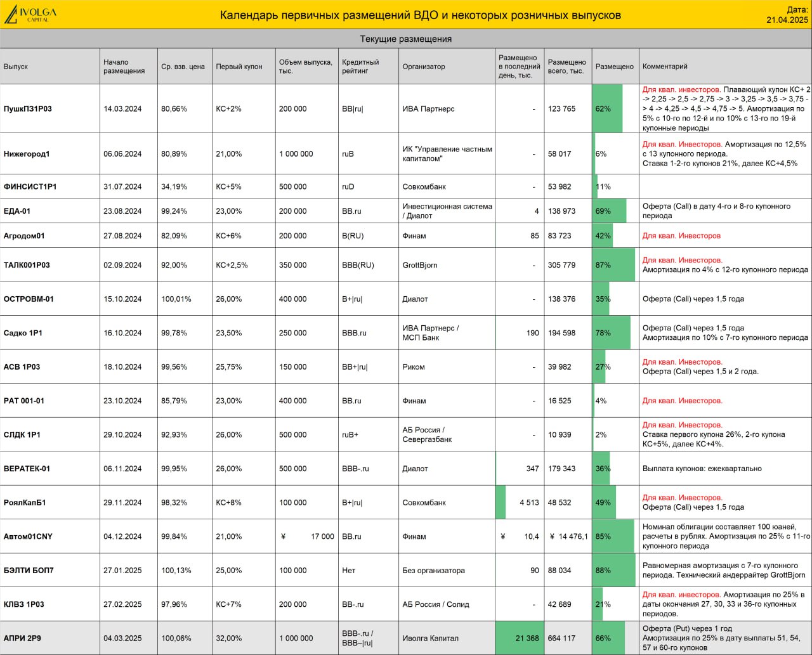Image resolution: width=812 pixels, height=655 pixels.
Task: Select the first coupon 25,75% for АСВ 1Р03
Action: click(x=229, y=367)
